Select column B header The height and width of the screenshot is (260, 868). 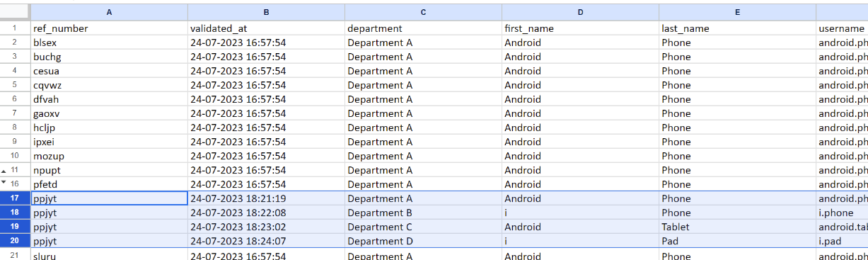(266, 12)
